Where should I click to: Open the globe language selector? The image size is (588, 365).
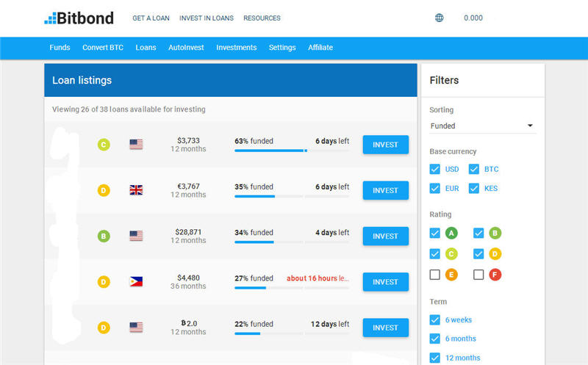pyautogui.click(x=439, y=18)
